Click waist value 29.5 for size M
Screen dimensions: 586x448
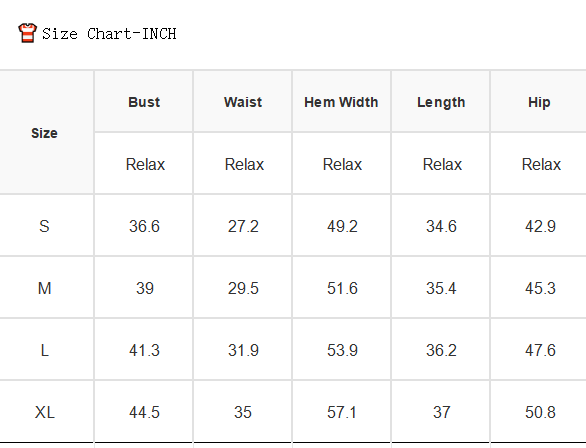[x=243, y=288]
